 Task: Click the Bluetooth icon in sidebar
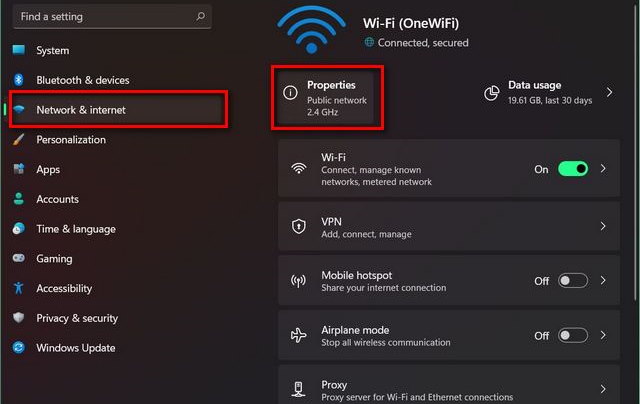(x=18, y=80)
